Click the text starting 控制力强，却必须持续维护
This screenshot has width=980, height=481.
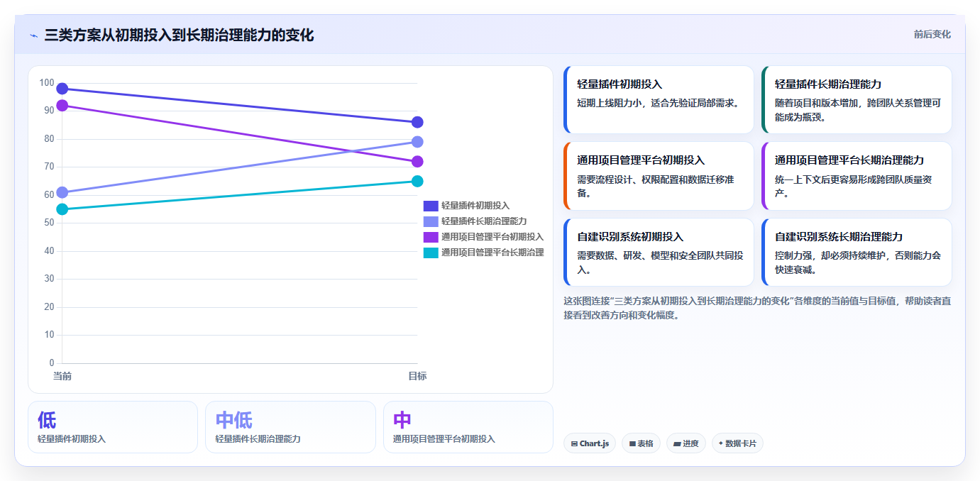pos(858,262)
